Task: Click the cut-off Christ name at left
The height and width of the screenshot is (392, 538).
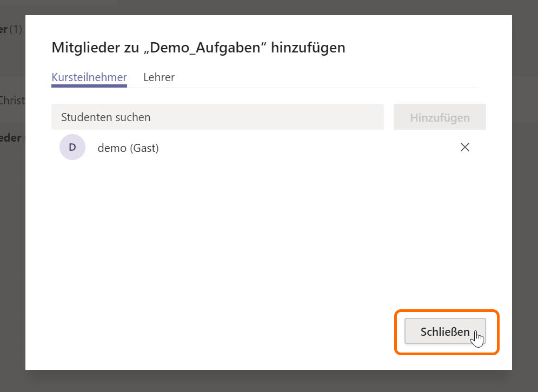Action: (12, 100)
